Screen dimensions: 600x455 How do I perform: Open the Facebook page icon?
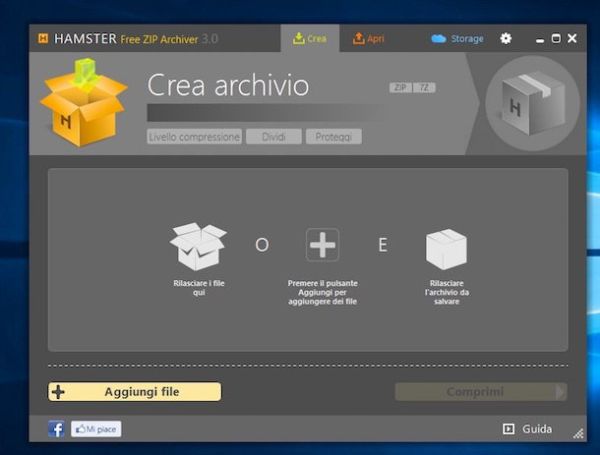[57, 429]
